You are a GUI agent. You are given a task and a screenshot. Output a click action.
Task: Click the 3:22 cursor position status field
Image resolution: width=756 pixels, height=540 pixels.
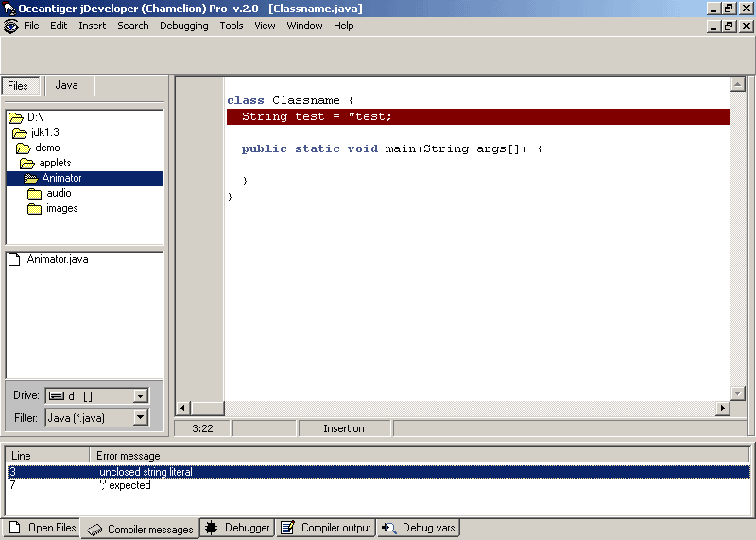(x=202, y=428)
